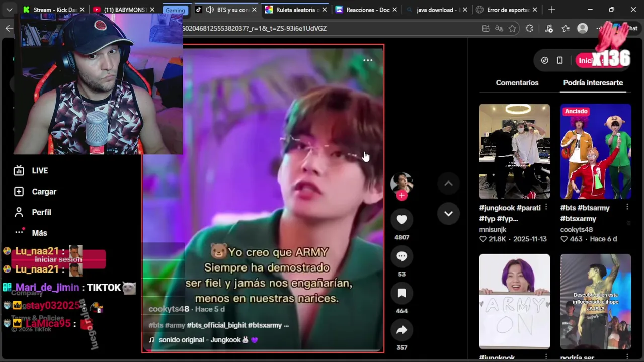Open the browser profile avatar icon
Screen dimensions: 644x362
tap(583, 29)
